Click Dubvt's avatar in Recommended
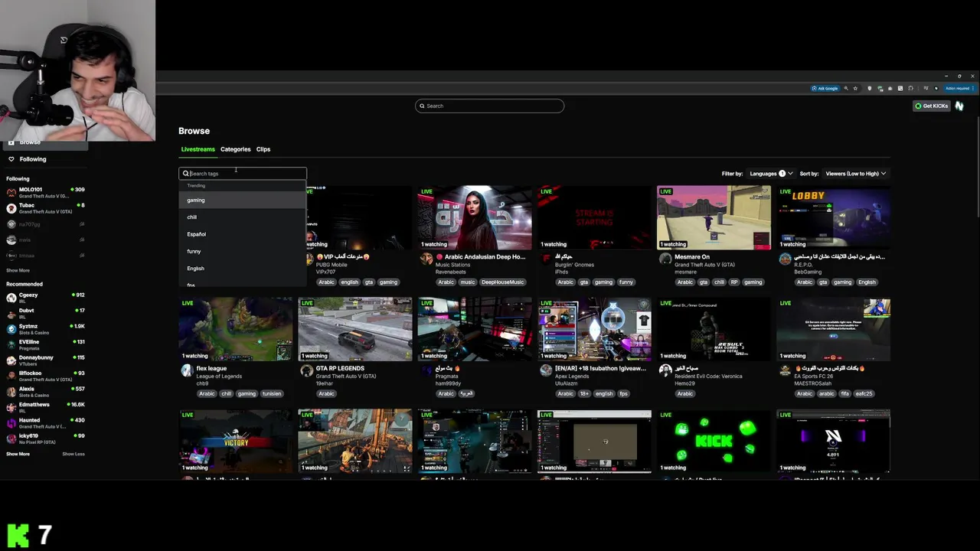Screen dimensions: 980x551 tap(11, 313)
